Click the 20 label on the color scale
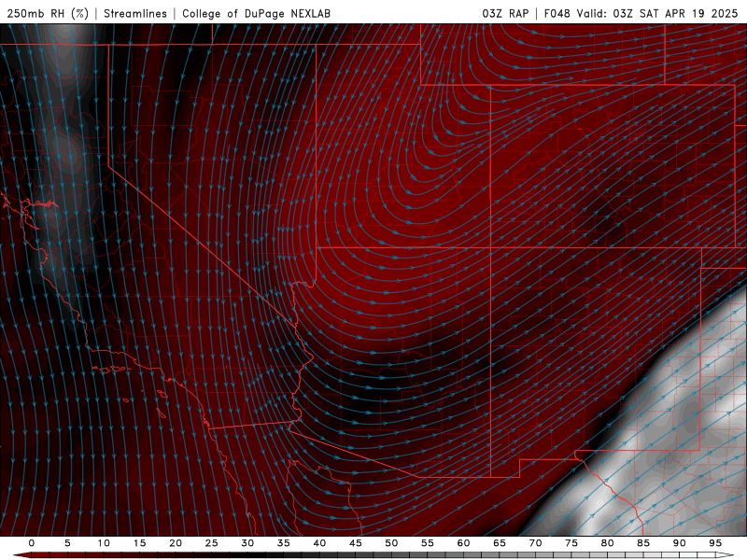The width and height of the screenshot is (747, 560). [176, 543]
